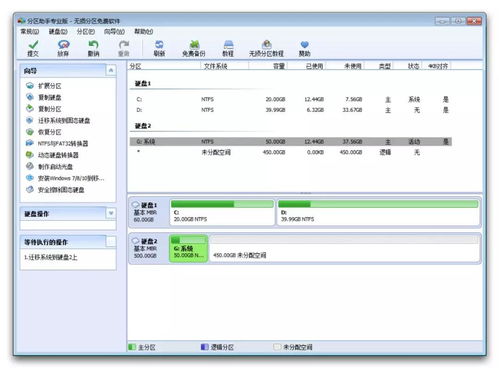Viewport: 499px width, 368px height.
Task: Select the * 未分配空间 list row
Action: [290, 152]
